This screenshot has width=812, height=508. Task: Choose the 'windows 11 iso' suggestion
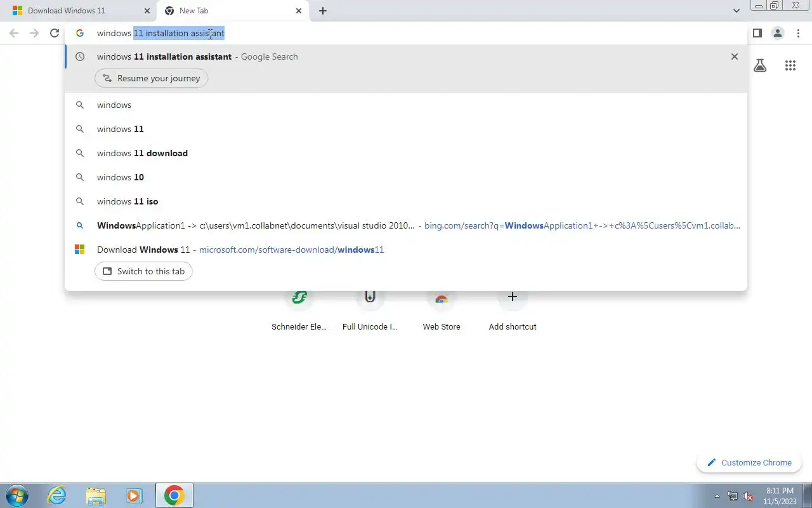[x=406, y=201]
